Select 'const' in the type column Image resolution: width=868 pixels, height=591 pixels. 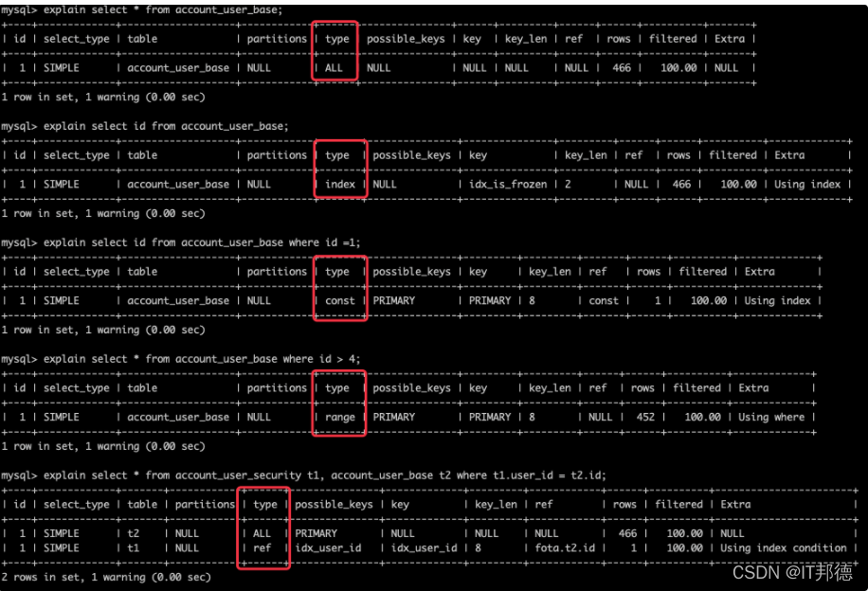tap(340, 300)
